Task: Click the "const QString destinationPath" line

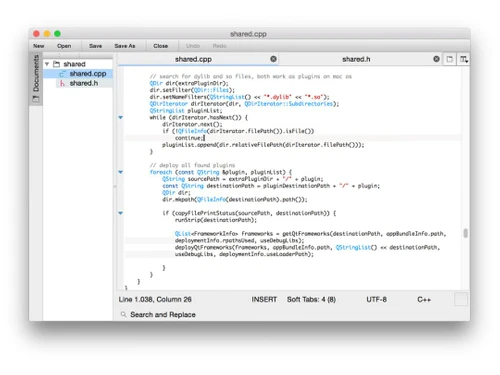Action: (x=271, y=186)
